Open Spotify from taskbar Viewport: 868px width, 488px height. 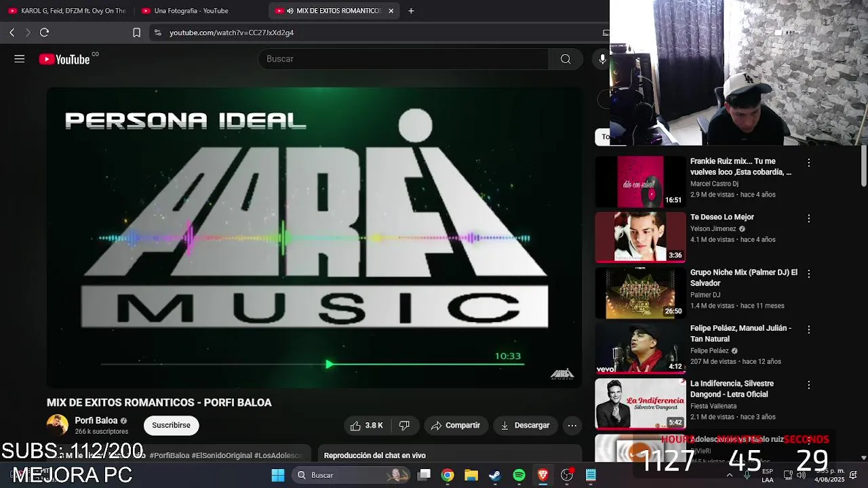[519, 475]
